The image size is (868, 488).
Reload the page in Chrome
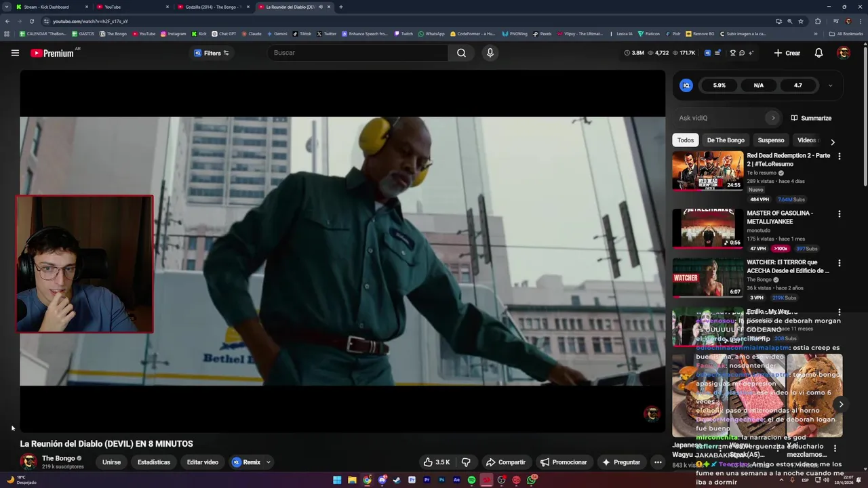coord(31,21)
